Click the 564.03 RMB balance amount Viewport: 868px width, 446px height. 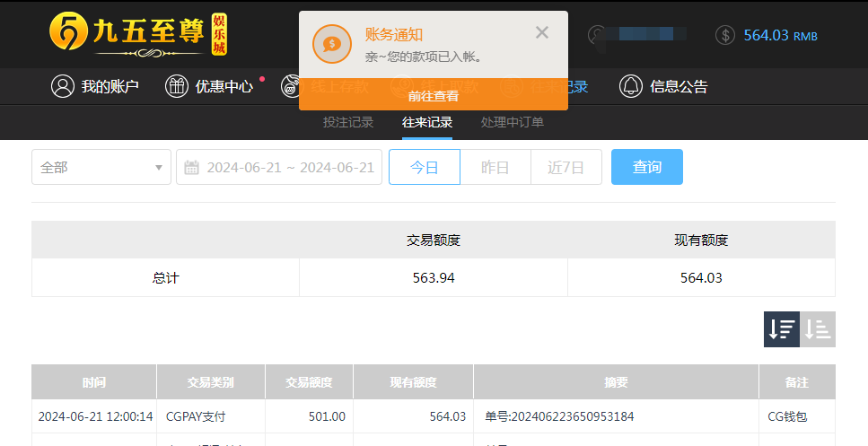[x=779, y=36]
